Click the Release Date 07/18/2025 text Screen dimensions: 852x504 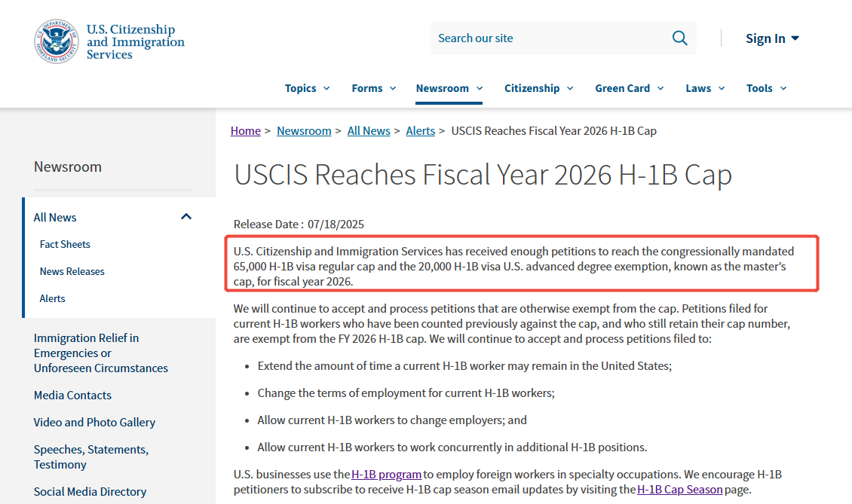click(x=299, y=225)
